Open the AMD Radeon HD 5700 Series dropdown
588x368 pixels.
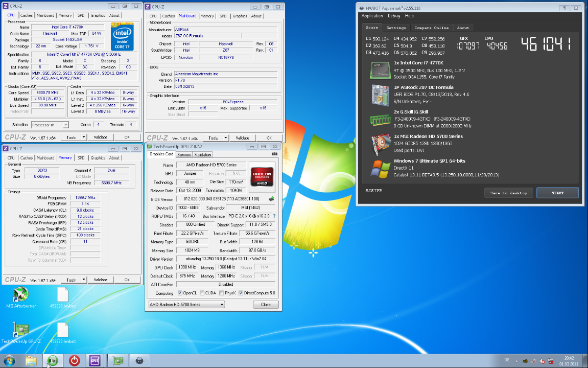pyautogui.click(x=186, y=305)
